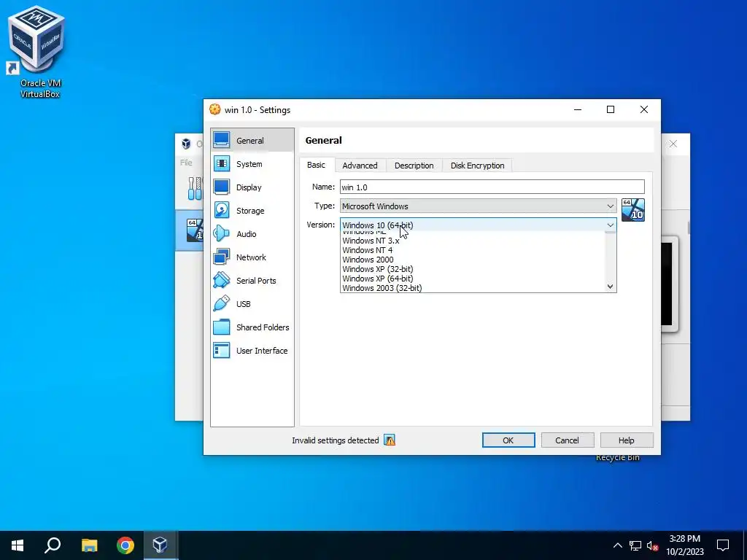
Task: Click the Invalid settings detected text
Action: (x=336, y=440)
